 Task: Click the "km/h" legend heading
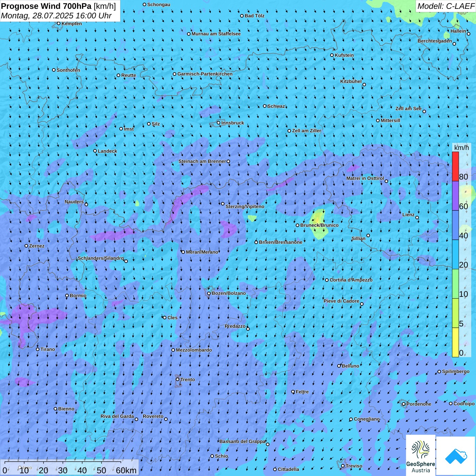click(x=461, y=148)
